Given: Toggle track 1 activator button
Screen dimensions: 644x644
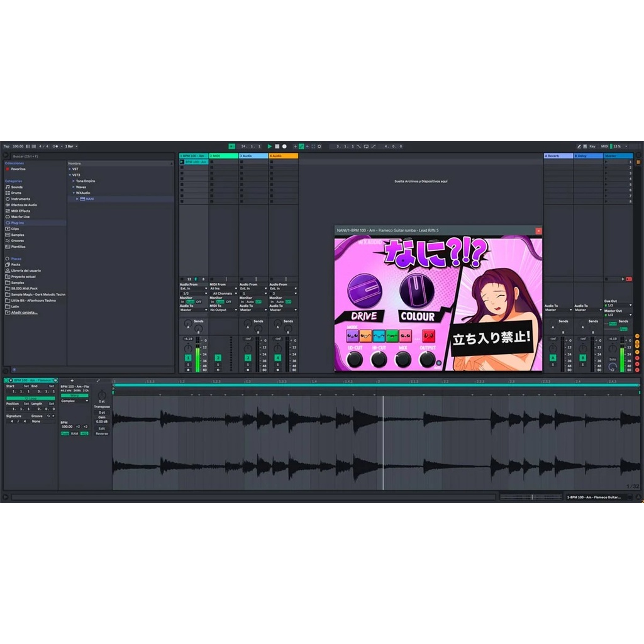Looking at the screenshot, I should [188, 358].
